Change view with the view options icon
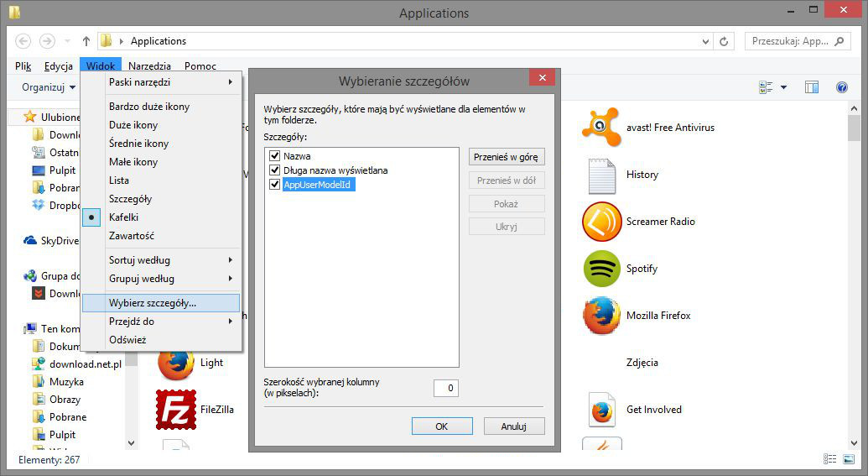Screen dimensions: 868x476 [767, 87]
